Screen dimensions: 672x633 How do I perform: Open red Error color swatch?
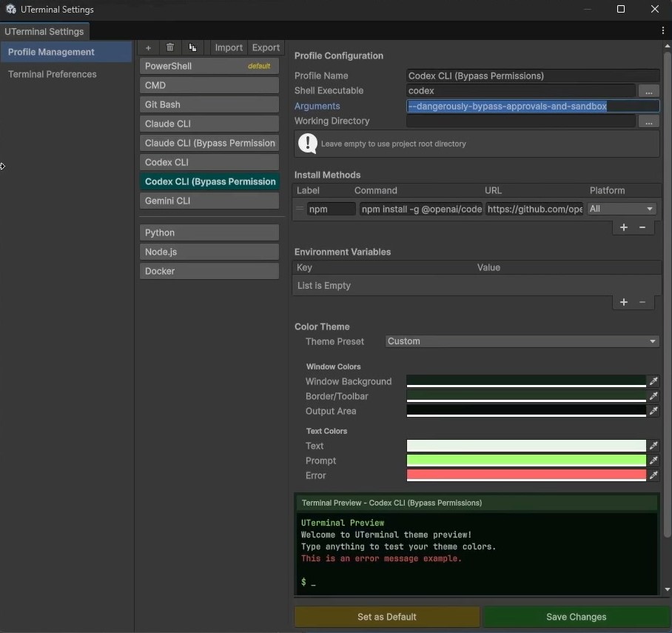click(x=526, y=475)
